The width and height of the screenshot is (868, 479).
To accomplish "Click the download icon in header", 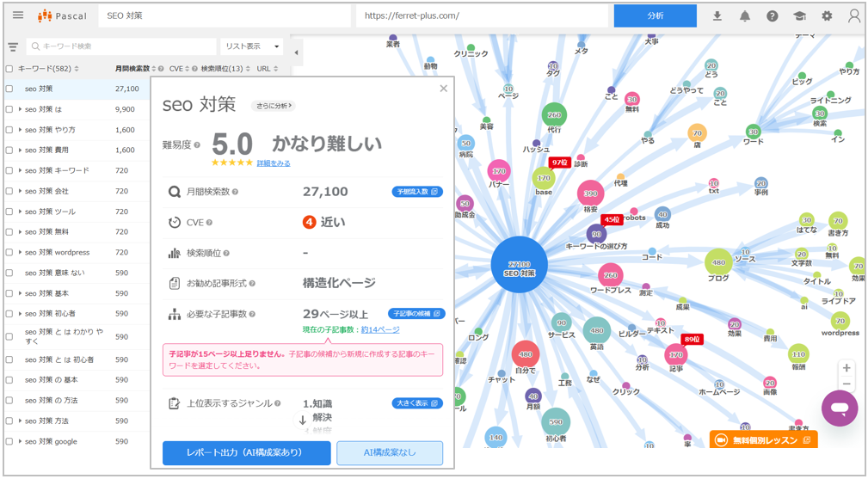I will [717, 16].
